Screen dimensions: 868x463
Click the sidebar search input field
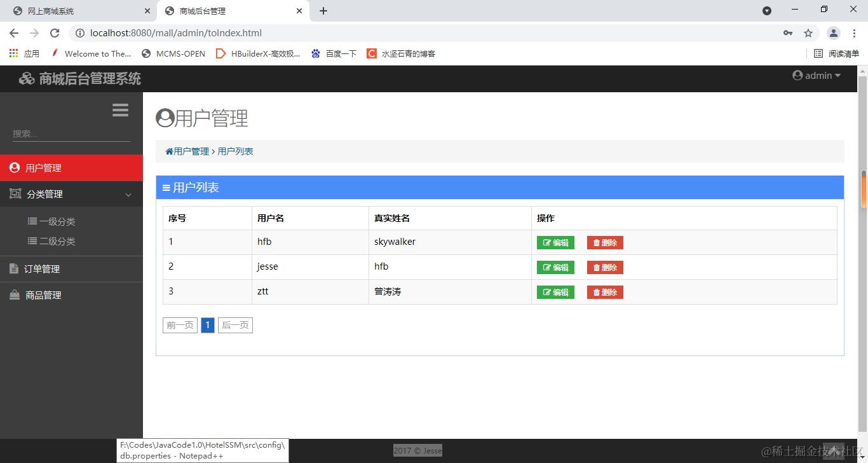(x=69, y=134)
